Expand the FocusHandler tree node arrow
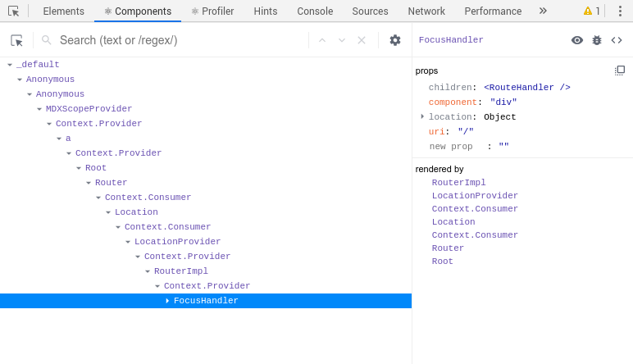633x364 pixels. click(167, 301)
